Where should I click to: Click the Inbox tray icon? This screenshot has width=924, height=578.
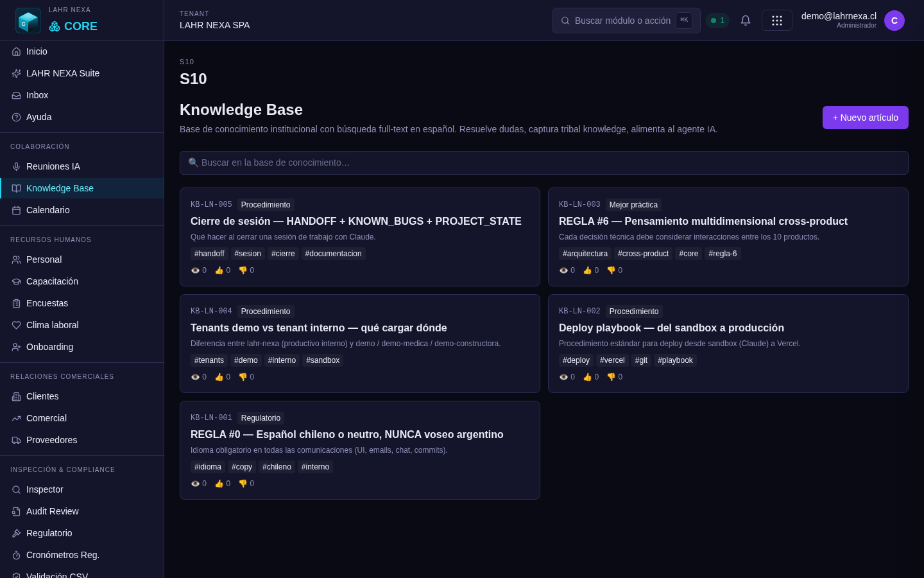click(x=16, y=95)
